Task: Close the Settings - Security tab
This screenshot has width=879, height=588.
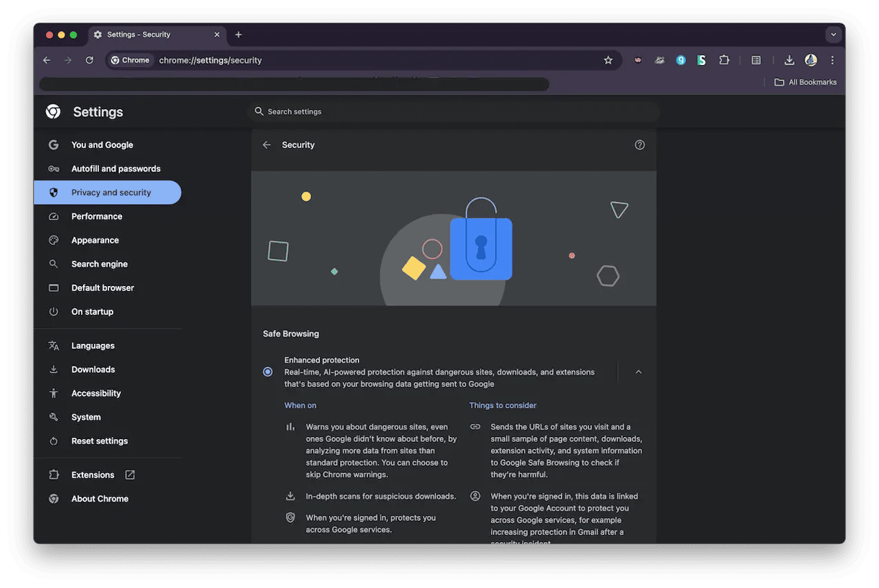Action: click(217, 35)
